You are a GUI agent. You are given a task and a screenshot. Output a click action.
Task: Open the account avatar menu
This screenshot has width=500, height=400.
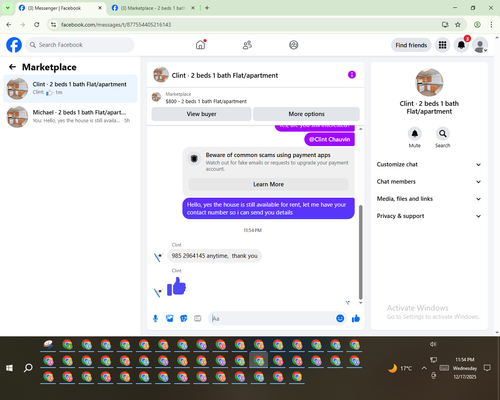click(480, 45)
